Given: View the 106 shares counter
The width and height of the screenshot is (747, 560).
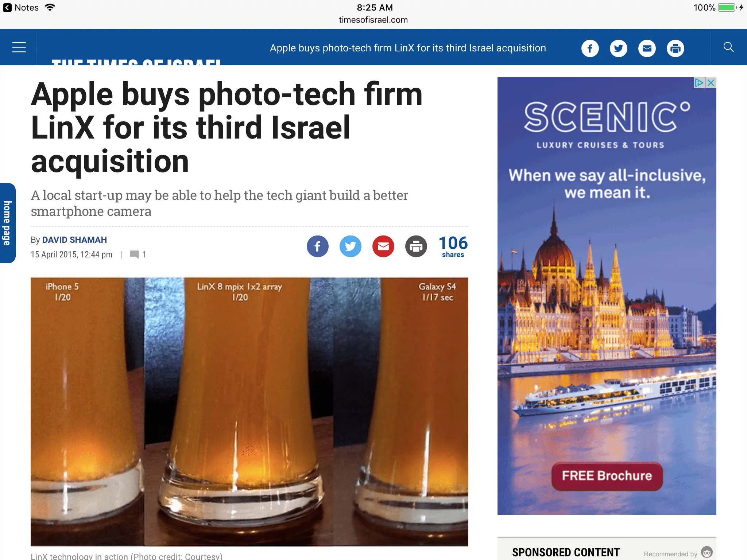Looking at the screenshot, I should click(x=453, y=246).
